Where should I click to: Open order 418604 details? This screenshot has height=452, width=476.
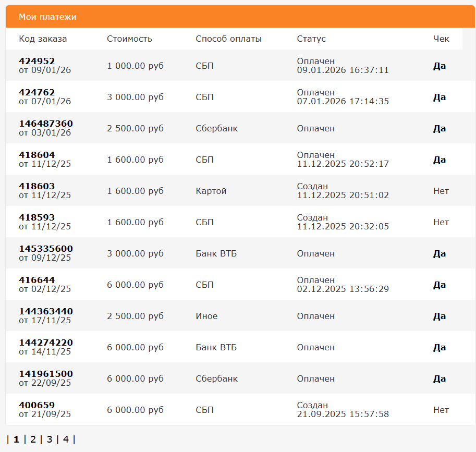pyautogui.click(x=36, y=155)
